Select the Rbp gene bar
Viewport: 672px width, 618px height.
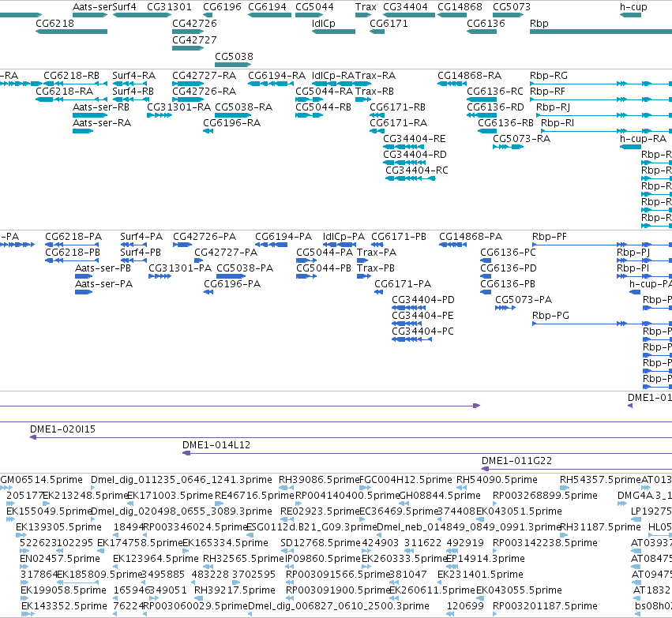(x=601, y=32)
